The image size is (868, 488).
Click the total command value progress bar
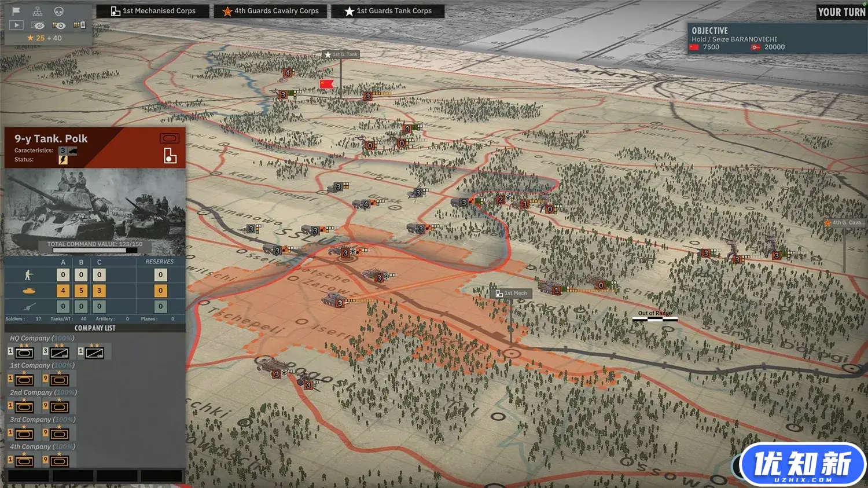[x=95, y=250]
